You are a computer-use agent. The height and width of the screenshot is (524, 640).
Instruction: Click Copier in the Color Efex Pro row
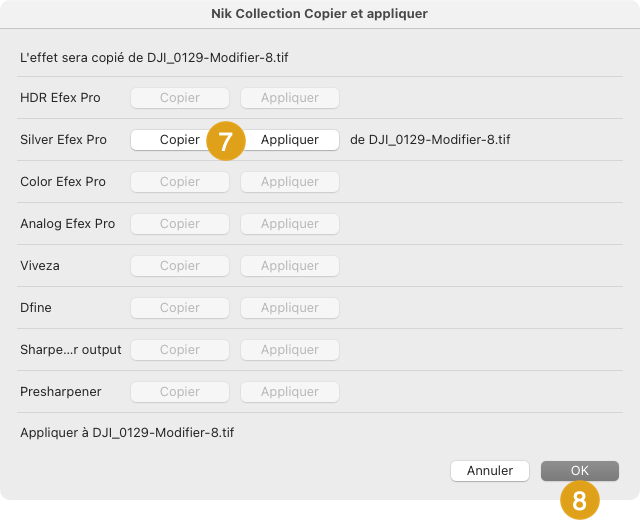[180, 182]
